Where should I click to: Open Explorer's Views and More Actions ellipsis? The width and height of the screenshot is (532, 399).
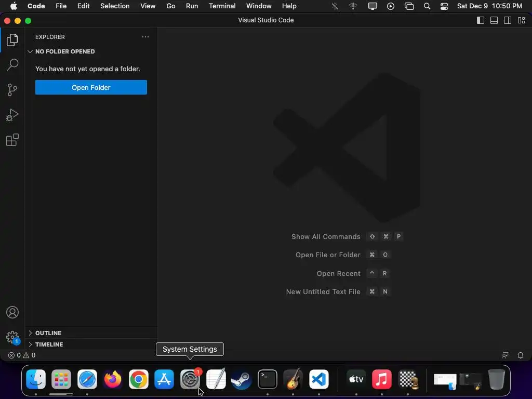click(145, 37)
